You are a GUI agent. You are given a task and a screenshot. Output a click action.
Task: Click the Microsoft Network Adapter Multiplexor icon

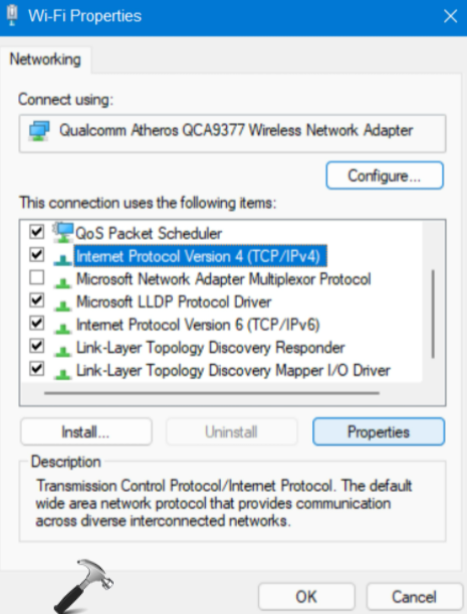tap(63, 282)
